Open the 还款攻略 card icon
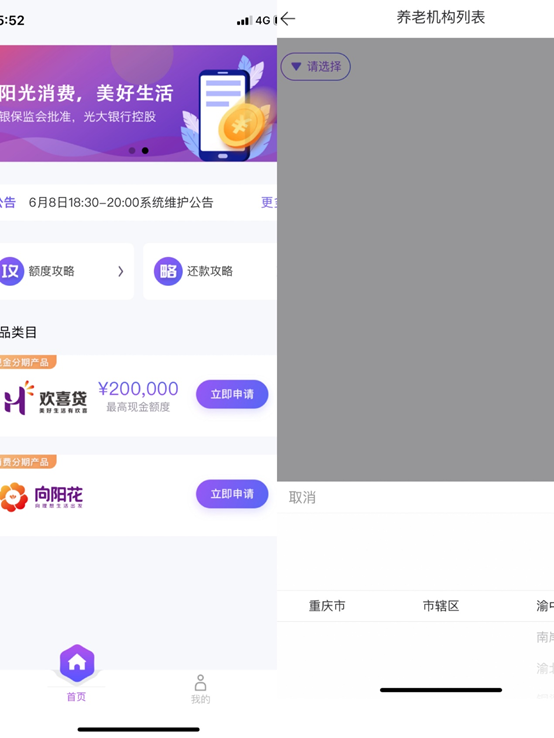 click(168, 271)
